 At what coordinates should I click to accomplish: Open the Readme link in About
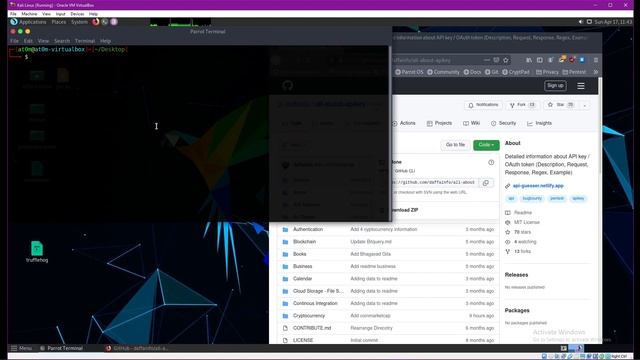522,213
